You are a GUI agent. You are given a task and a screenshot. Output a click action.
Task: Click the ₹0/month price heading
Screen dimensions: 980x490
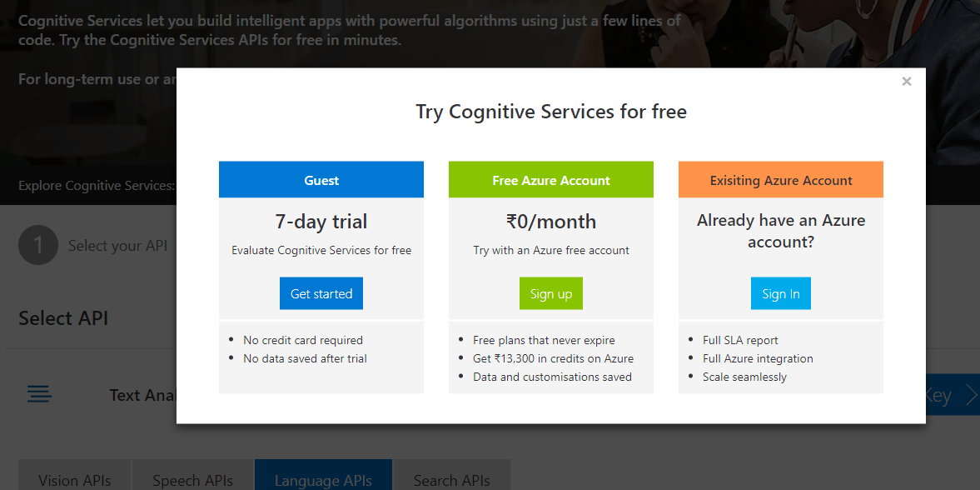[551, 222]
